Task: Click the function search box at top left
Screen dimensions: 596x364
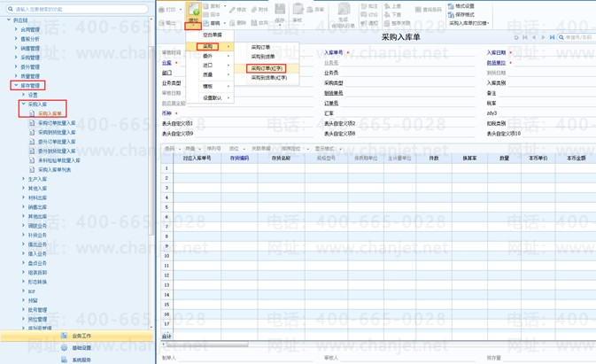Action: click(78, 9)
